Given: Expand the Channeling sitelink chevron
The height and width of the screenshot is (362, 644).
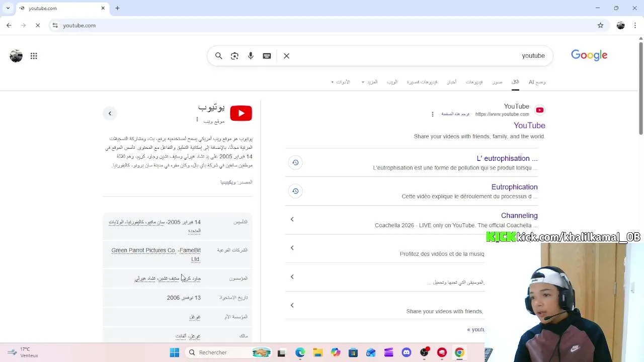Looking at the screenshot, I should 292,219.
